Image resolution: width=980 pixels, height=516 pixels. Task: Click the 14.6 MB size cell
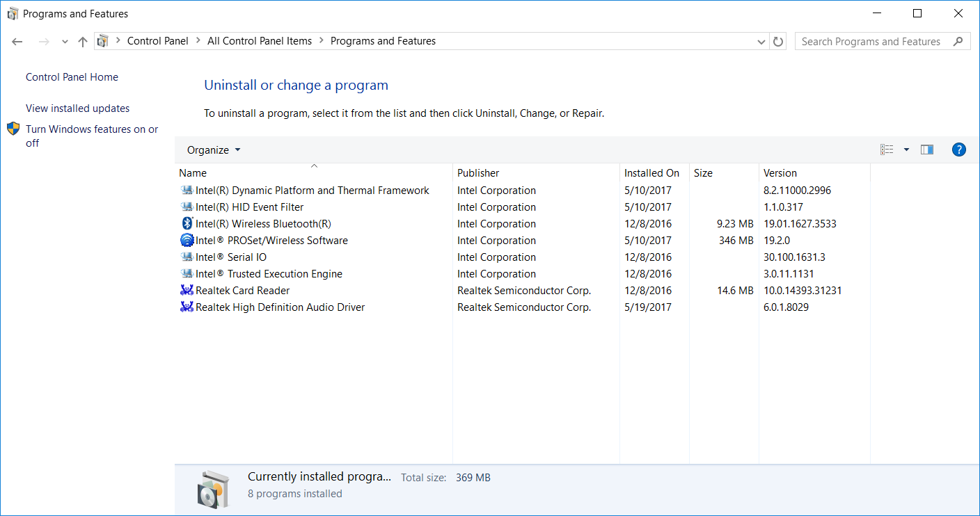[x=736, y=291]
